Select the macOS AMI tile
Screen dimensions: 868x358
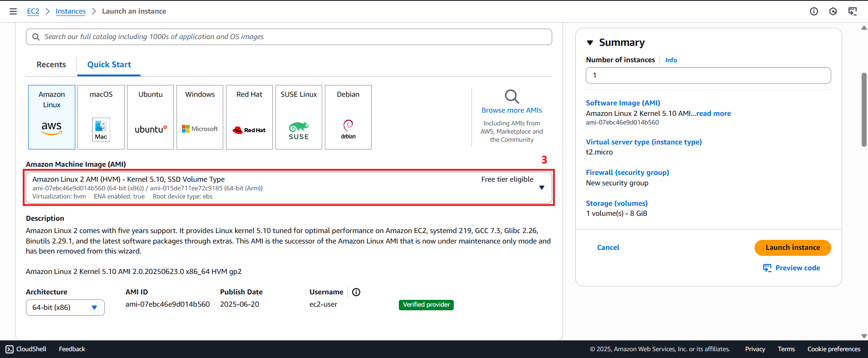coord(101,117)
